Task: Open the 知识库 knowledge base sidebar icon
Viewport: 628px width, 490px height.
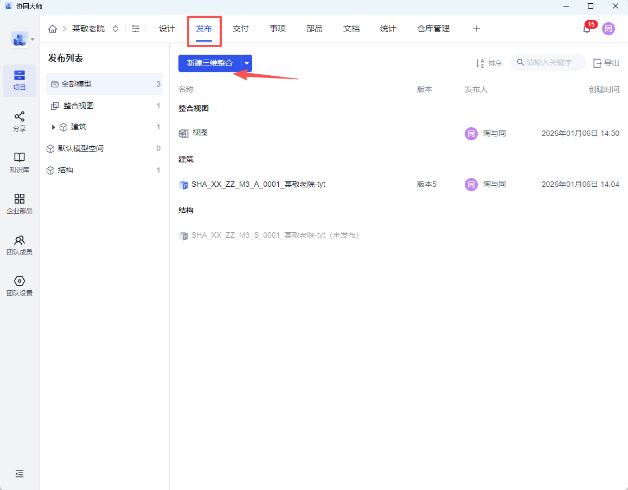Action: (x=20, y=162)
